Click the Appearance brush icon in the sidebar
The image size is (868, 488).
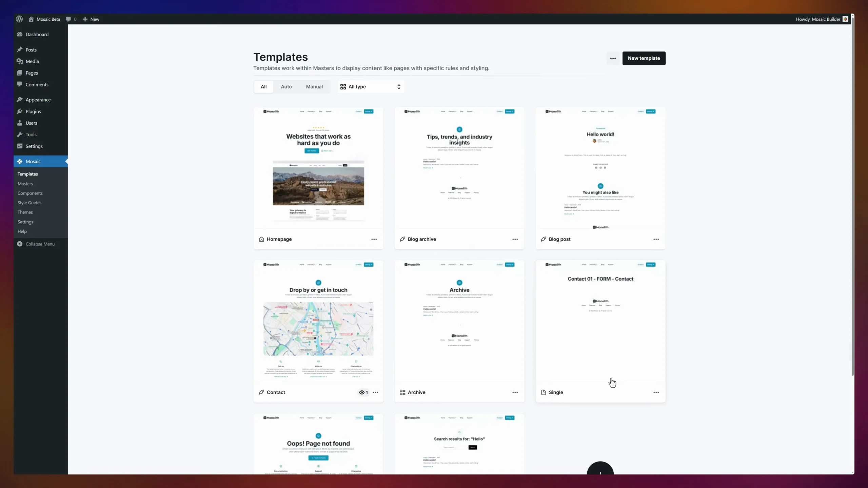[x=20, y=100]
